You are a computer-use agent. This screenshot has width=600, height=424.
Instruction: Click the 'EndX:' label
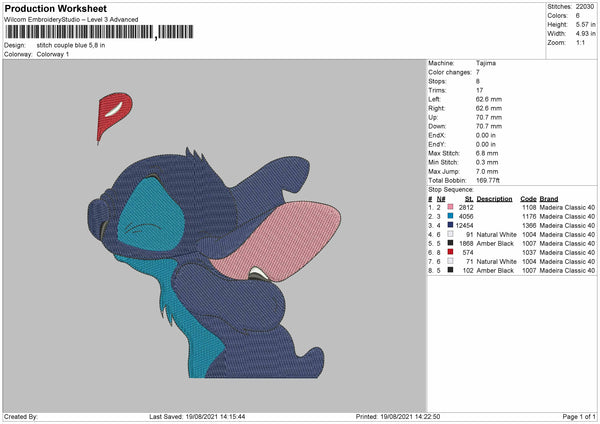pos(437,135)
